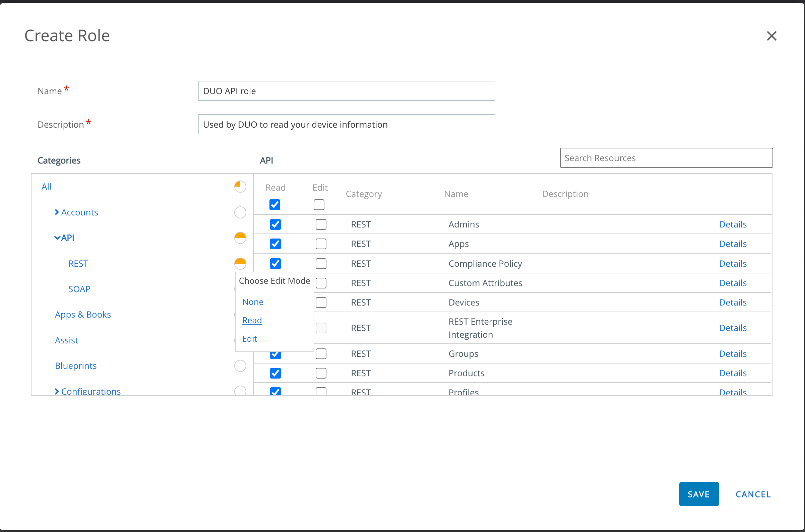Click the SOAP category's edit mode indicator

[x=240, y=289]
